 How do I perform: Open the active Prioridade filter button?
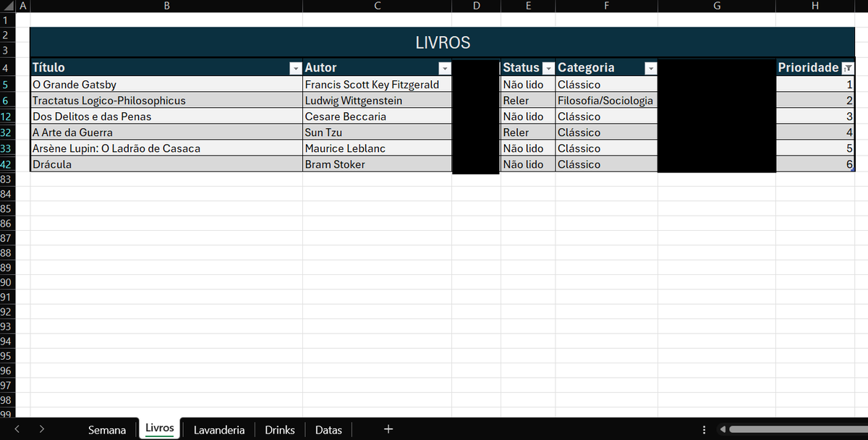[x=848, y=68]
